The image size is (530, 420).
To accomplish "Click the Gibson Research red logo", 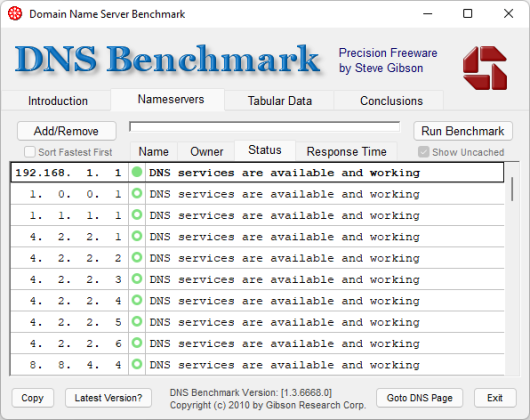I will [x=485, y=68].
